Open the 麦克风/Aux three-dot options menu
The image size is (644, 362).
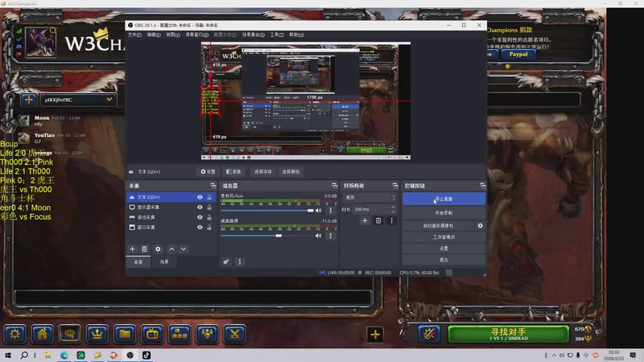(331, 211)
